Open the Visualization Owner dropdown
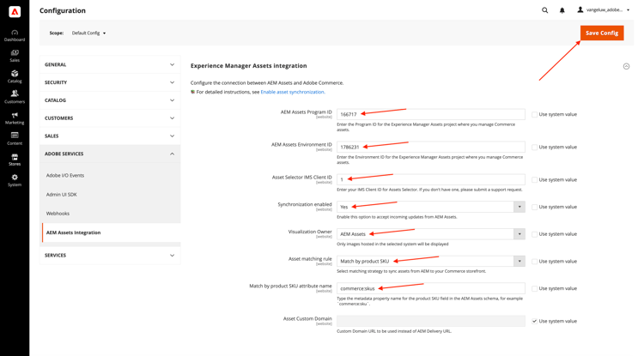 click(431, 234)
